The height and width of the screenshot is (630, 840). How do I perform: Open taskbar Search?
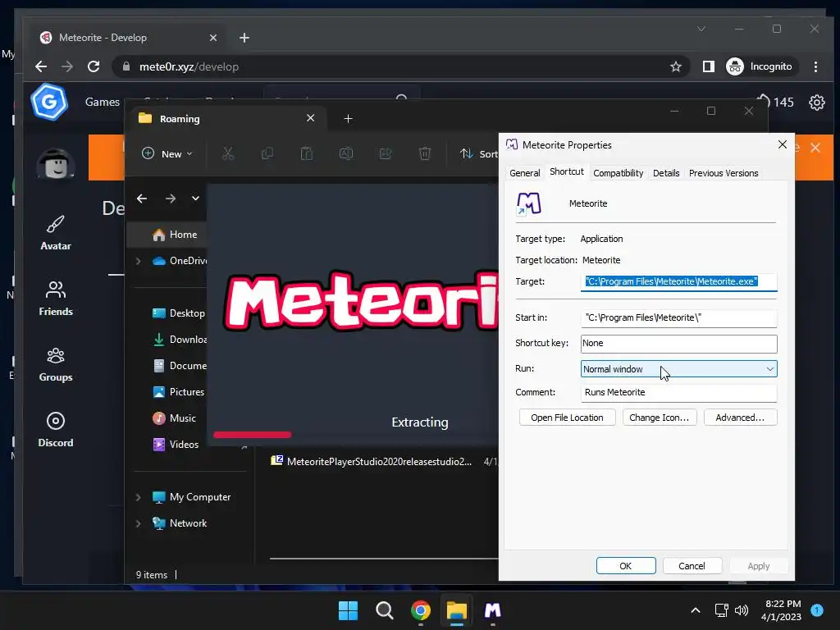click(x=384, y=610)
